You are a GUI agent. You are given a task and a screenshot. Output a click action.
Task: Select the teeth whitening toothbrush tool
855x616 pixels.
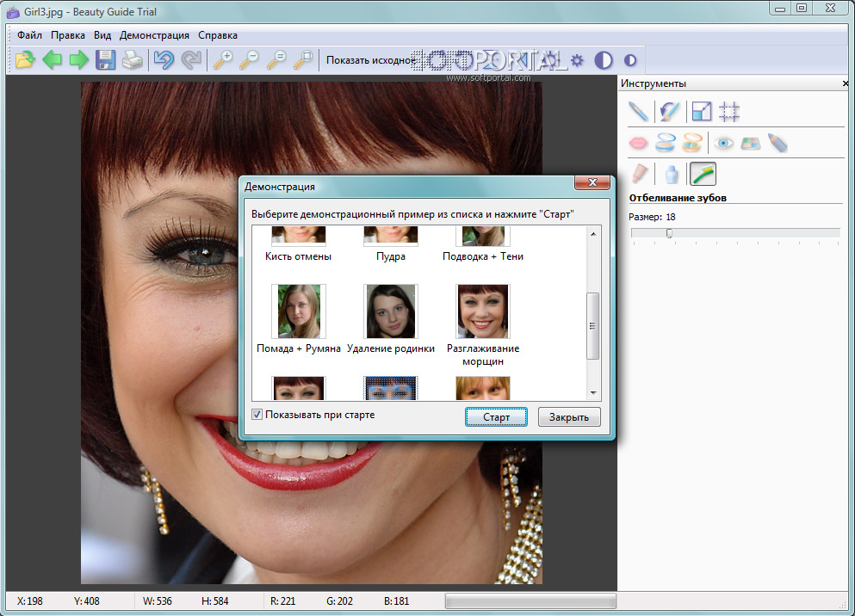coord(703,174)
